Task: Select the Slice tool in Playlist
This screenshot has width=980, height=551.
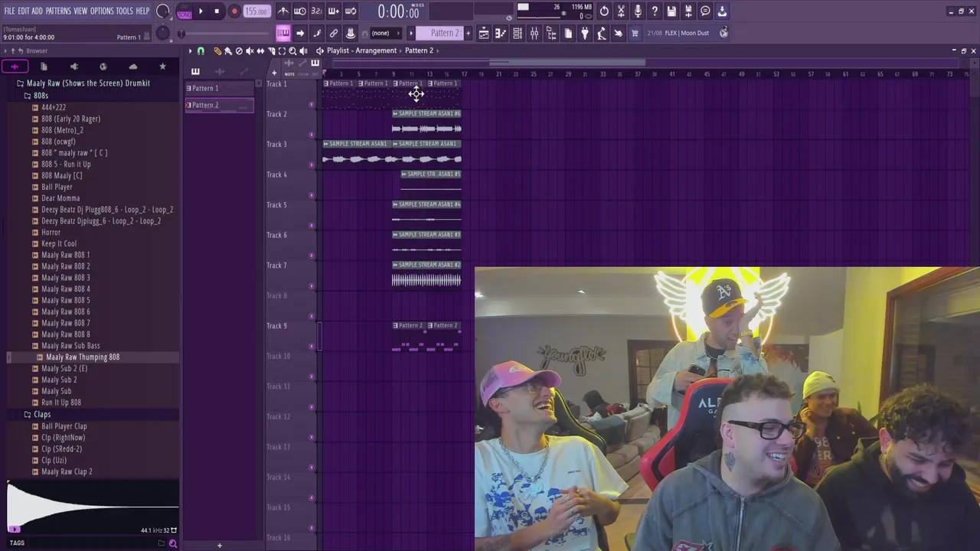Action: point(271,51)
